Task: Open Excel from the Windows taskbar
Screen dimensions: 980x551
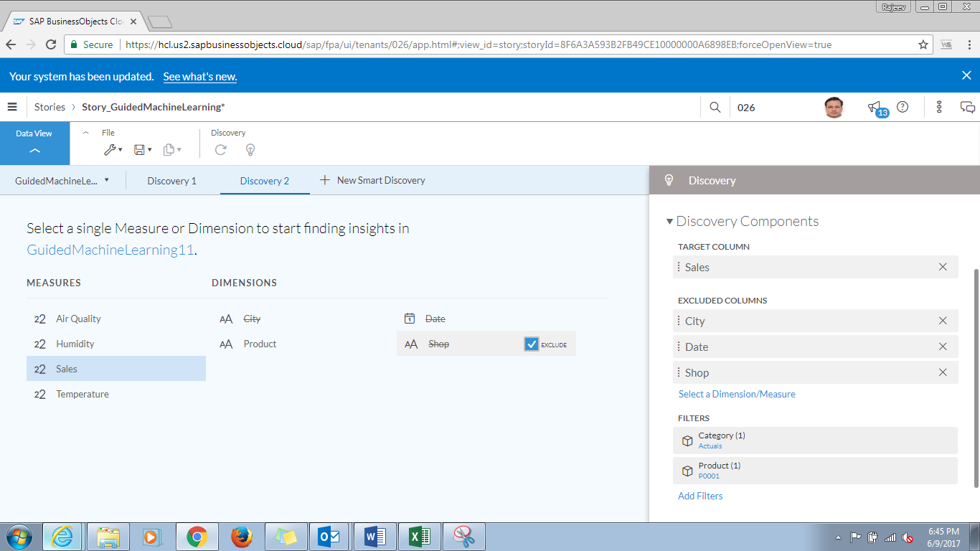Action: pyautogui.click(x=419, y=537)
